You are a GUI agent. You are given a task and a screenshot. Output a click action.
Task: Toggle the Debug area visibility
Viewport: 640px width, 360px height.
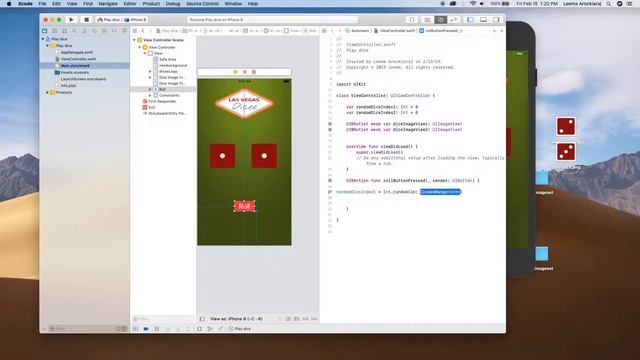pos(483,20)
